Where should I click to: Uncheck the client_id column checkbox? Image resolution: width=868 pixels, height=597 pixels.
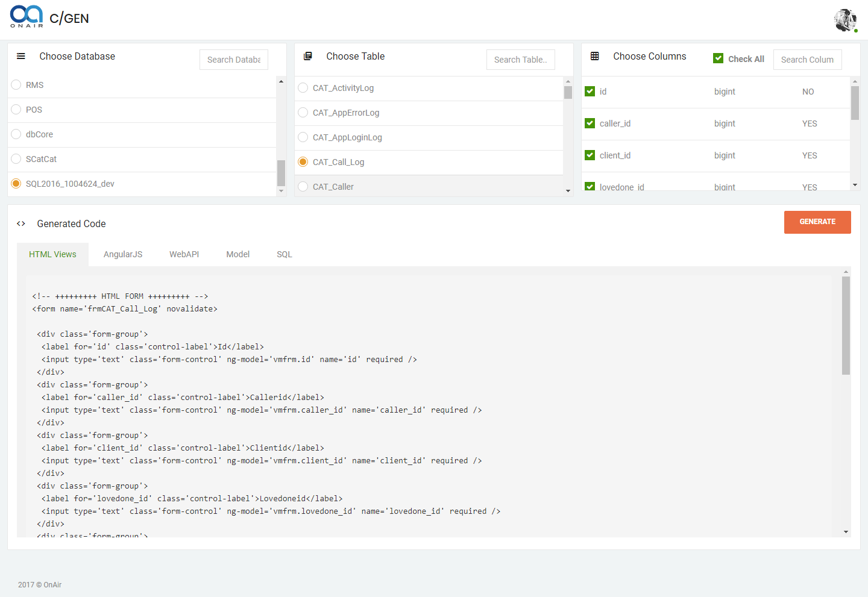click(x=590, y=155)
